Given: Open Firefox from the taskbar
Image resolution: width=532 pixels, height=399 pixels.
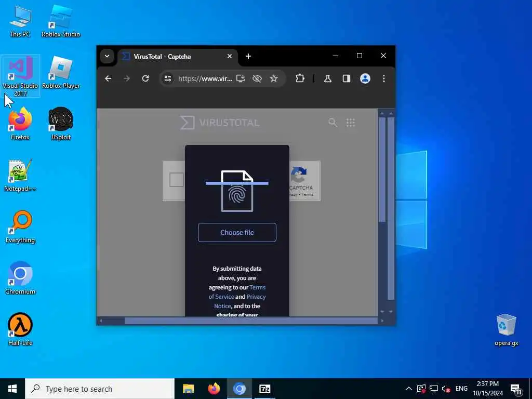Looking at the screenshot, I should (214, 389).
